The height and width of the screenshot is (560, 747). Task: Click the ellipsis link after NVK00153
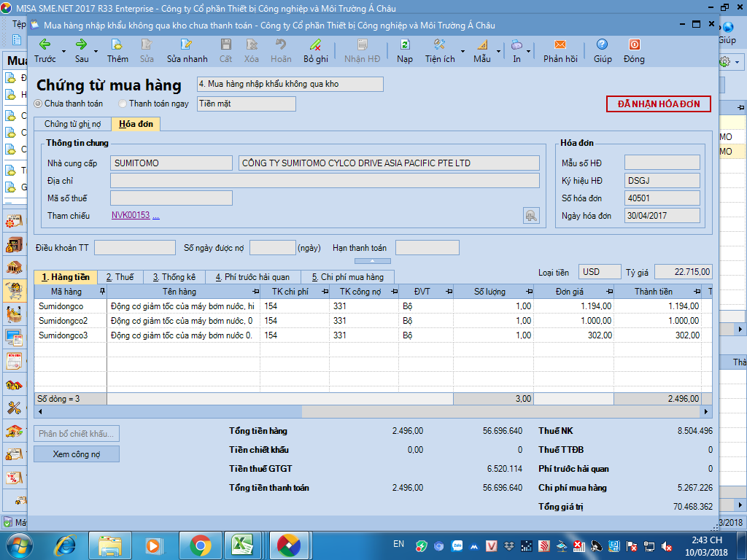[156, 216]
